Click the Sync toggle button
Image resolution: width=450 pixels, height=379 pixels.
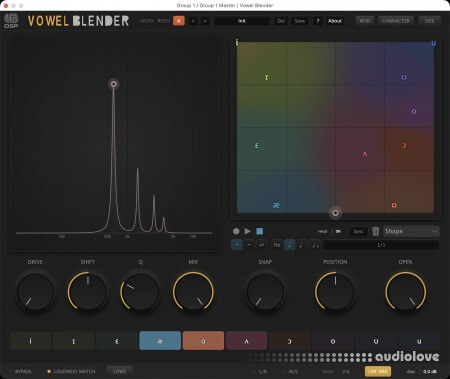[x=358, y=231]
